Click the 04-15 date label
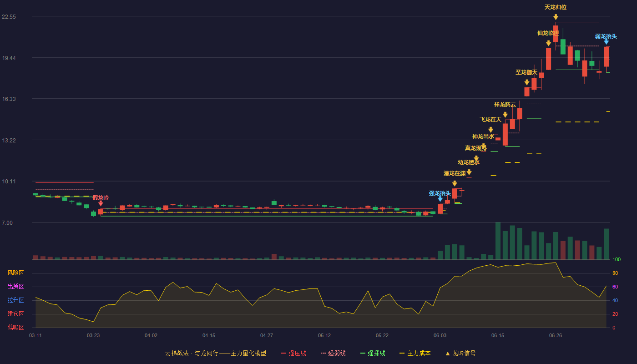This screenshot has height=364, width=637. 209,335
